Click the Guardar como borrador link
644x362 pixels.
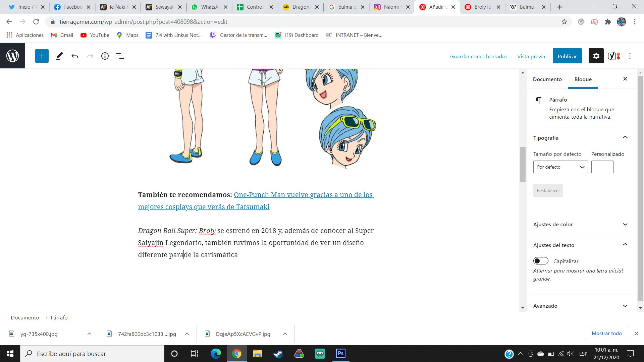(478, 56)
